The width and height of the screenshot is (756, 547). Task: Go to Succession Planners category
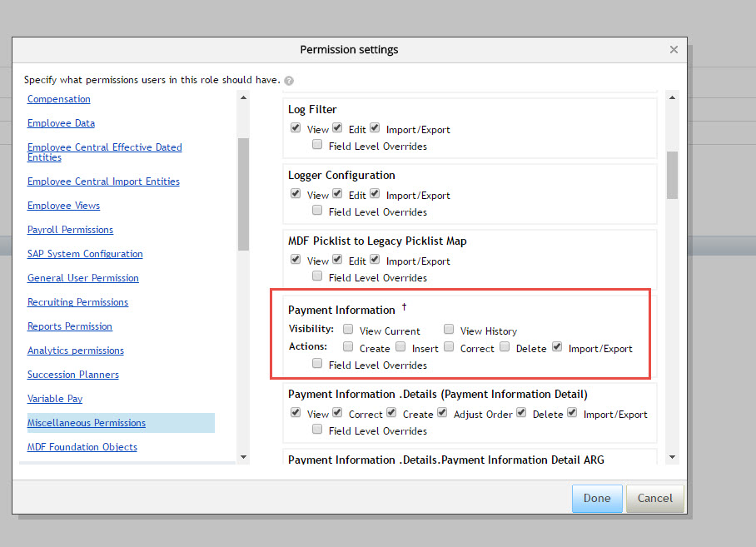pyautogui.click(x=72, y=374)
